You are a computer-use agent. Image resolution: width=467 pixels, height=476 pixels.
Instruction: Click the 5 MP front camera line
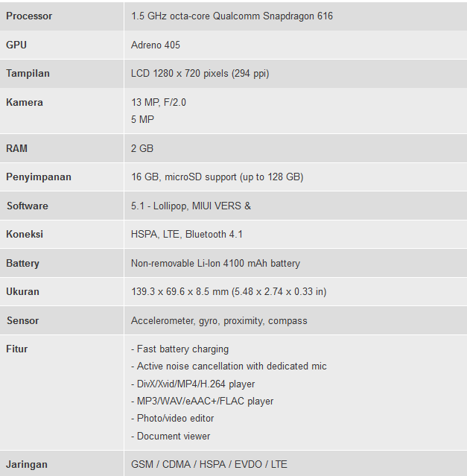click(x=142, y=119)
